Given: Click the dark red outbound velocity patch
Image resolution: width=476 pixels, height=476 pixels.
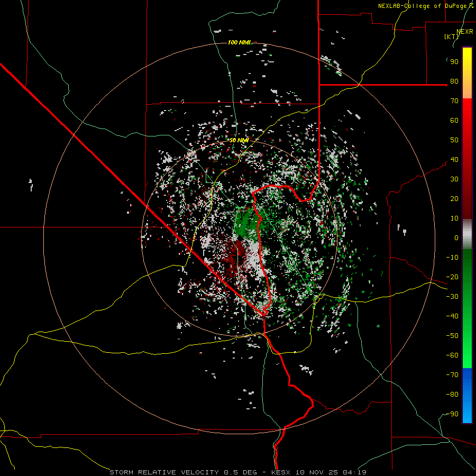Looking at the screenshot, I should click(235, 256).
